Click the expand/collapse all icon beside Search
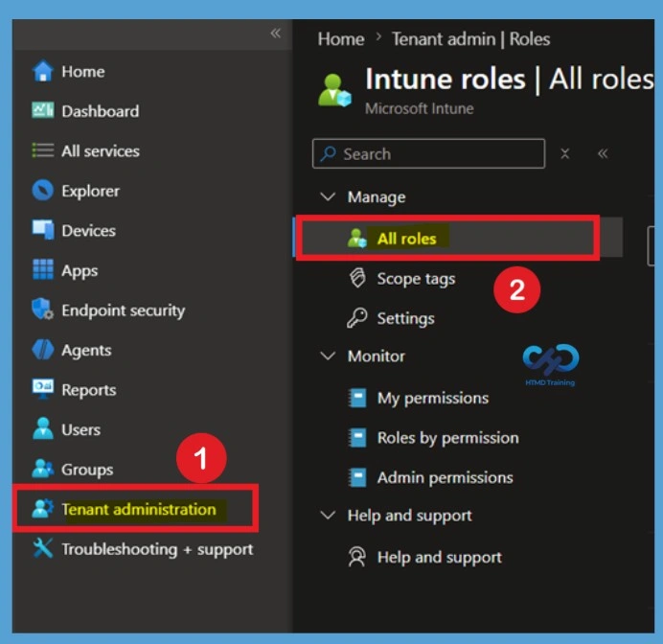The image size is (663, 644). 565,153
